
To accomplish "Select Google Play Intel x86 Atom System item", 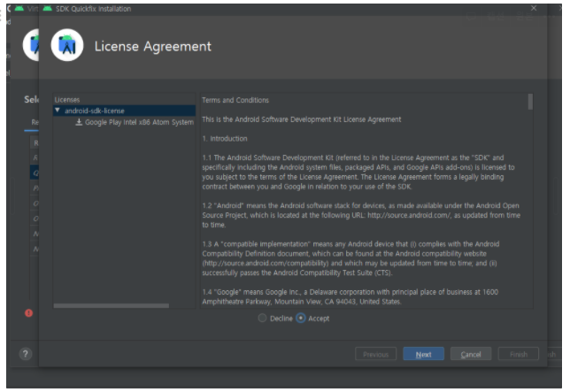I will pyautogui.click(x=139, y=122).
